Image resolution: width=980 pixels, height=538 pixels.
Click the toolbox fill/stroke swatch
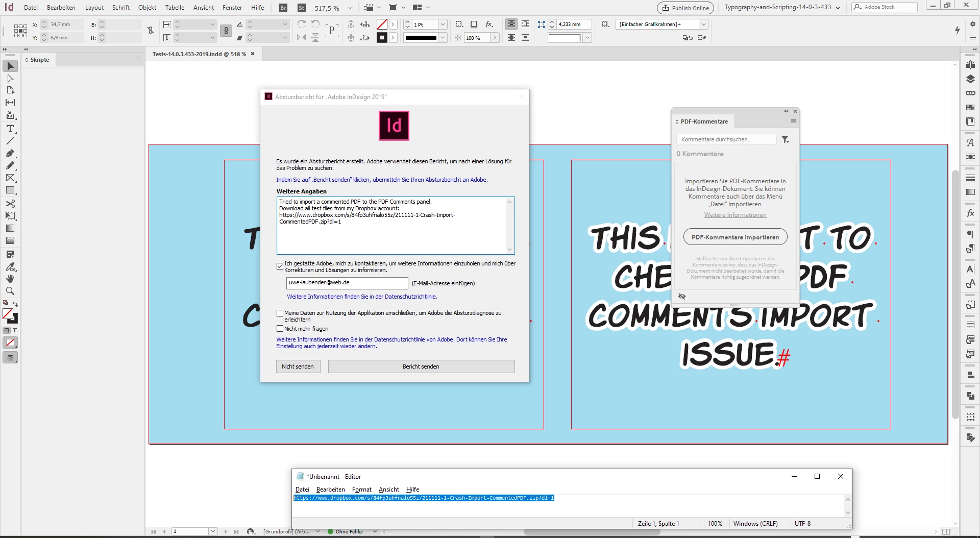[10, 316]
